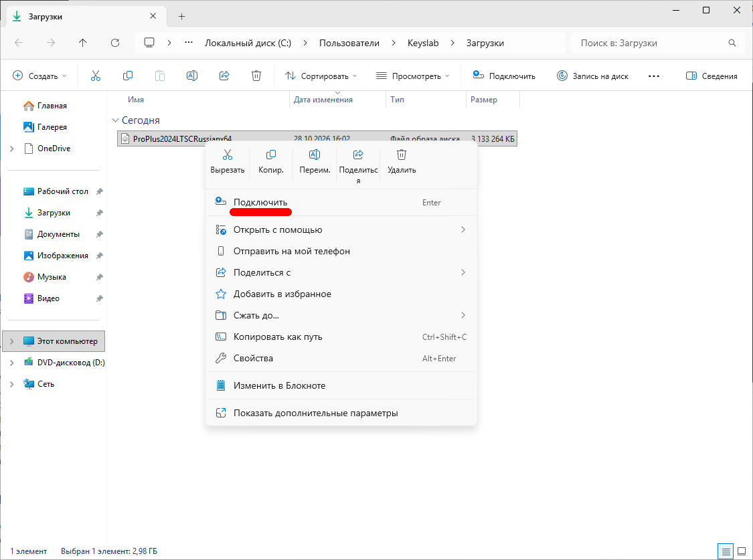Click Переим. in the context menu
This screenshot has height=560, width=753.
315,161
